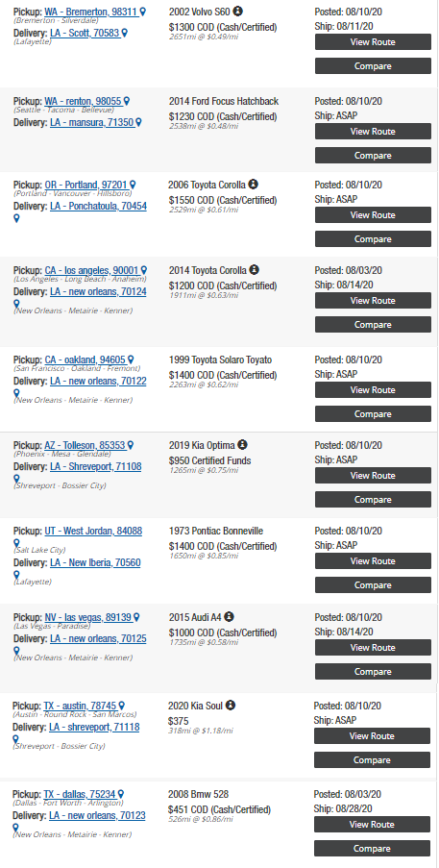This screenshot has height=868, width=439.
Task: Click info icon next to 2015 Audi A4
Action: click(x=229, y=617)
